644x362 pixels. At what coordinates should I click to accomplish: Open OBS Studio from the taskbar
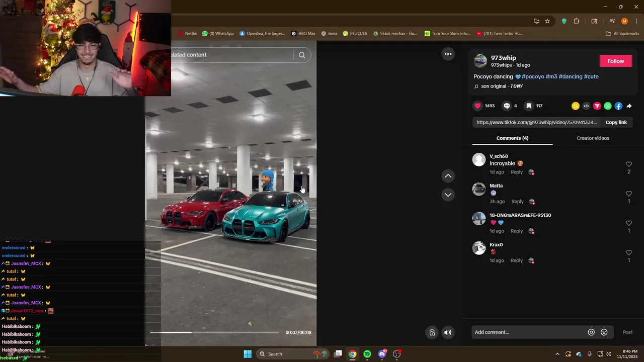(x=397, y=354)
